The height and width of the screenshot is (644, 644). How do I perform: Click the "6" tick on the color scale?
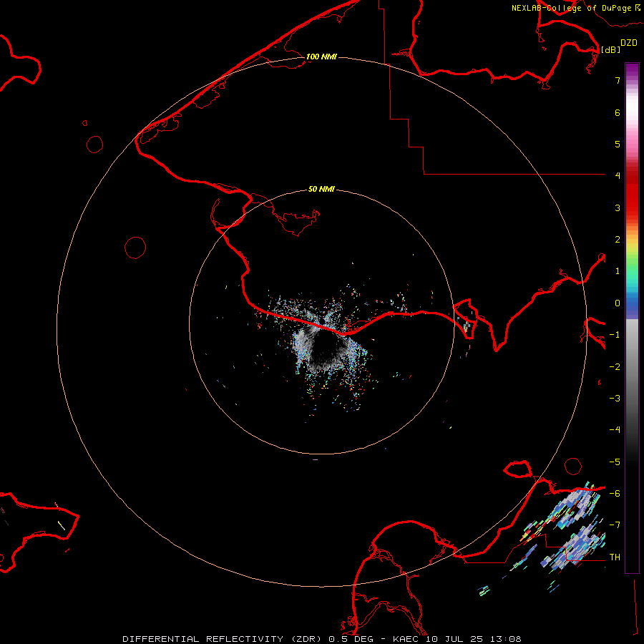(x=618, y=112)
